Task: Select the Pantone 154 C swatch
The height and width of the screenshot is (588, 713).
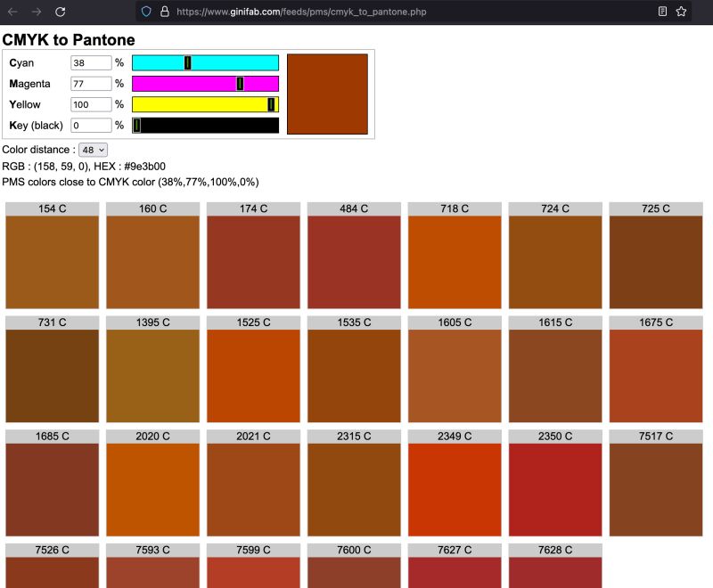Action: pyautogui.click(x=51, y=258)
